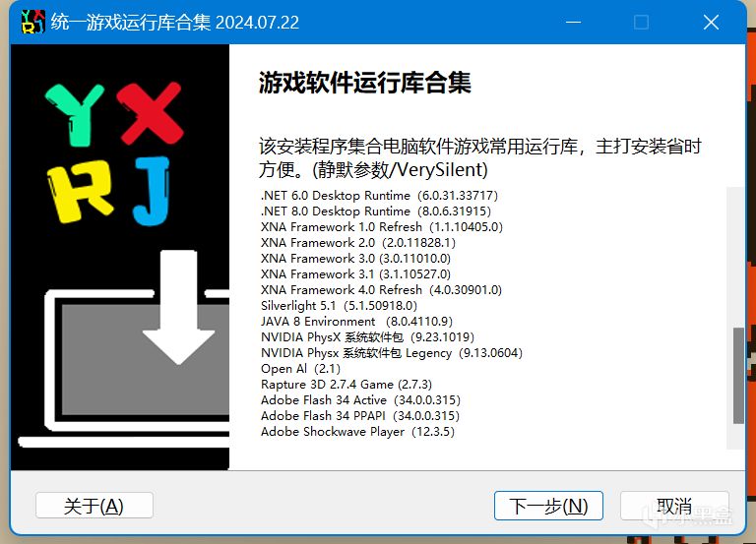
Task: Select 'XNA Framework 2.0' line
Action: point(357,243)
